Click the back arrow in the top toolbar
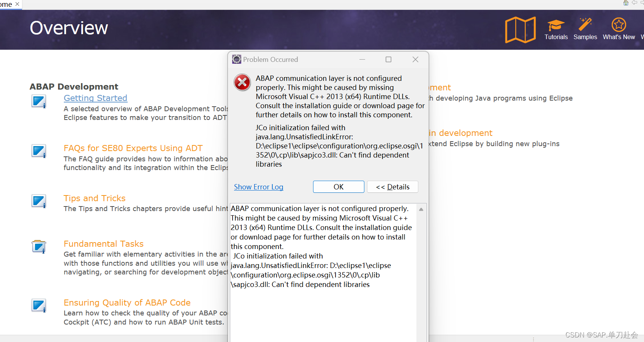644x342 pixels. click(635, 3)
